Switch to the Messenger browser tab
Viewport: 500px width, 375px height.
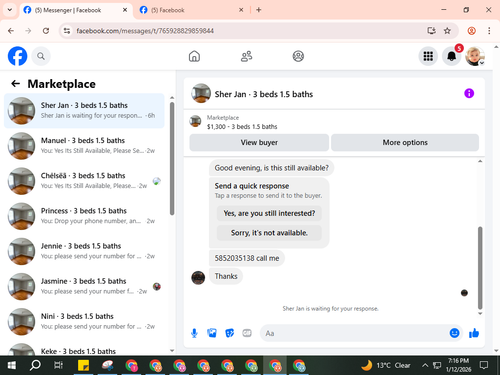coord(76,10)
